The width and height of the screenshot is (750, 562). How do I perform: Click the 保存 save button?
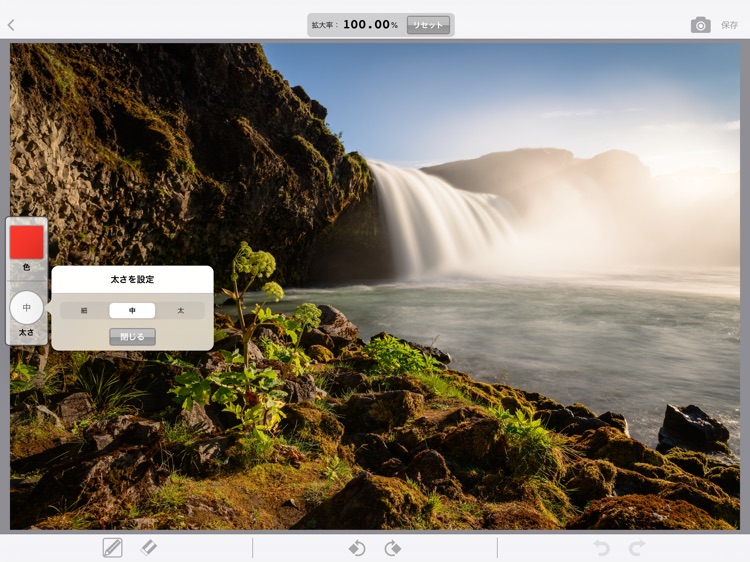click(729, 25)
